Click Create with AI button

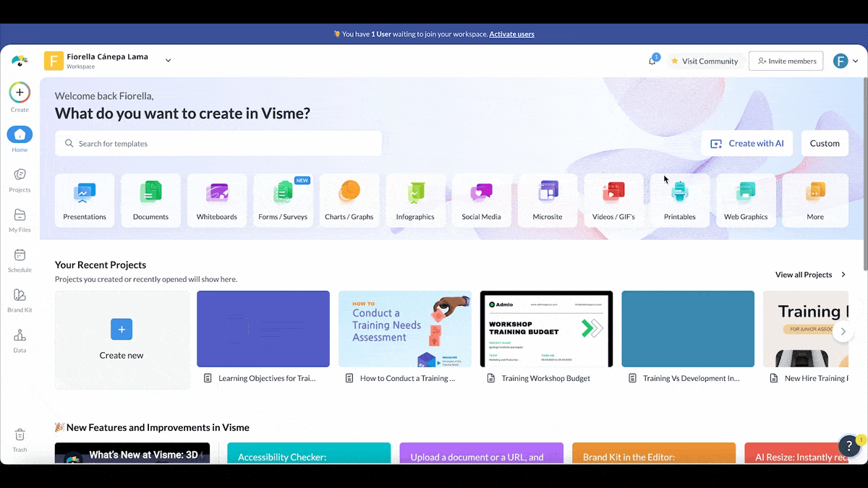[747, 143]
